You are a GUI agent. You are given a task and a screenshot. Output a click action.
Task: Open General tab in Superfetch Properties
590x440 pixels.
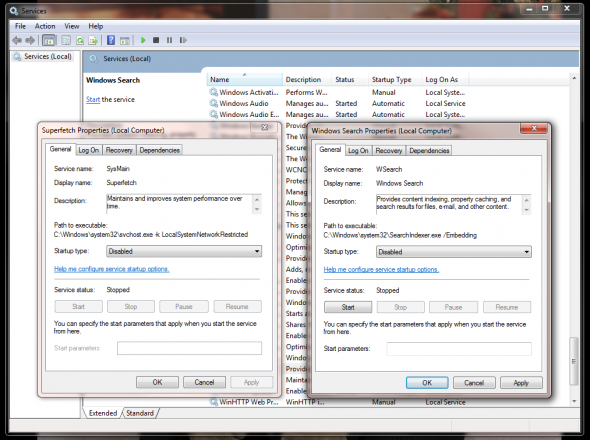(x=60, y=149)
